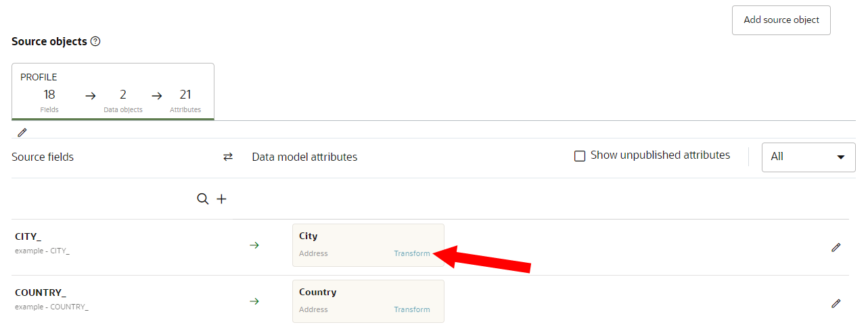Select the PROFILE source object tab

(113, 92)
